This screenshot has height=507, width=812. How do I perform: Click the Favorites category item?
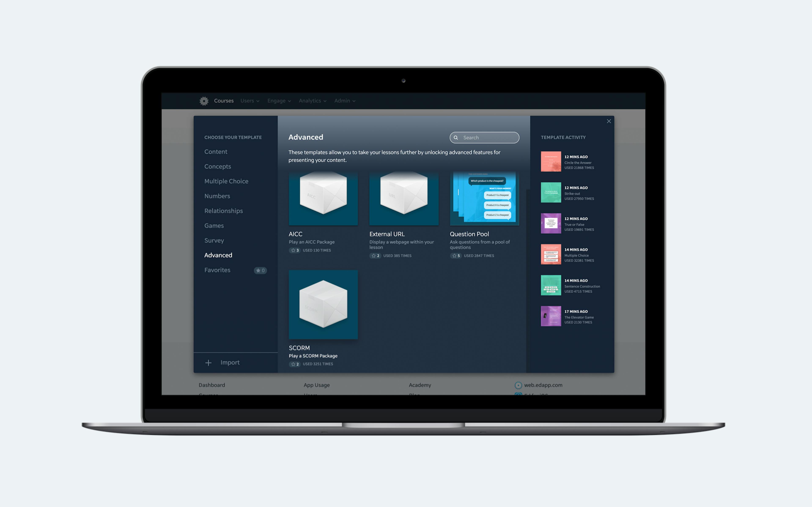tap(217, 270)
